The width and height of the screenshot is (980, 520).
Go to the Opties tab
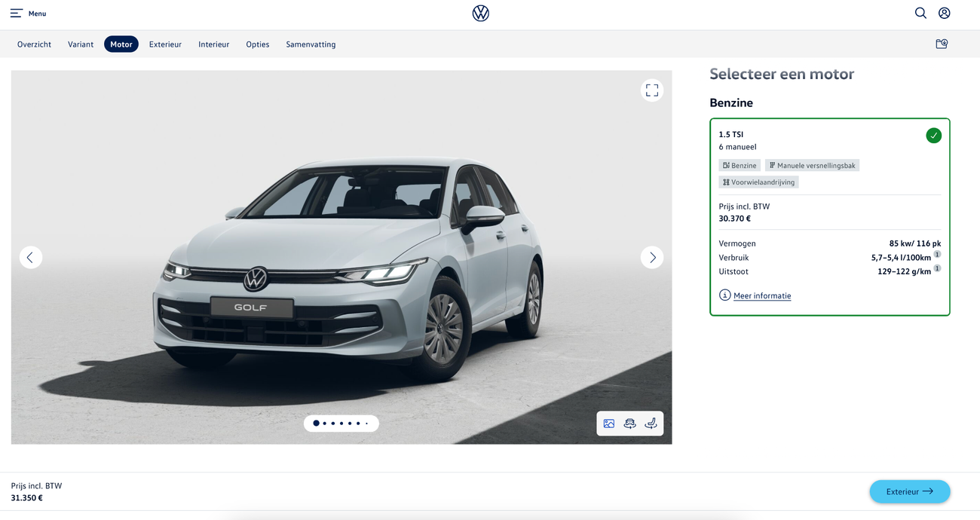click(x=258, y=44)
